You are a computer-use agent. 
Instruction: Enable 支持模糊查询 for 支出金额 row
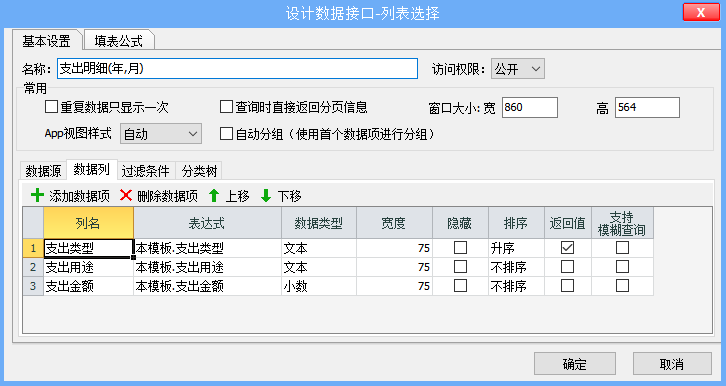622,286
